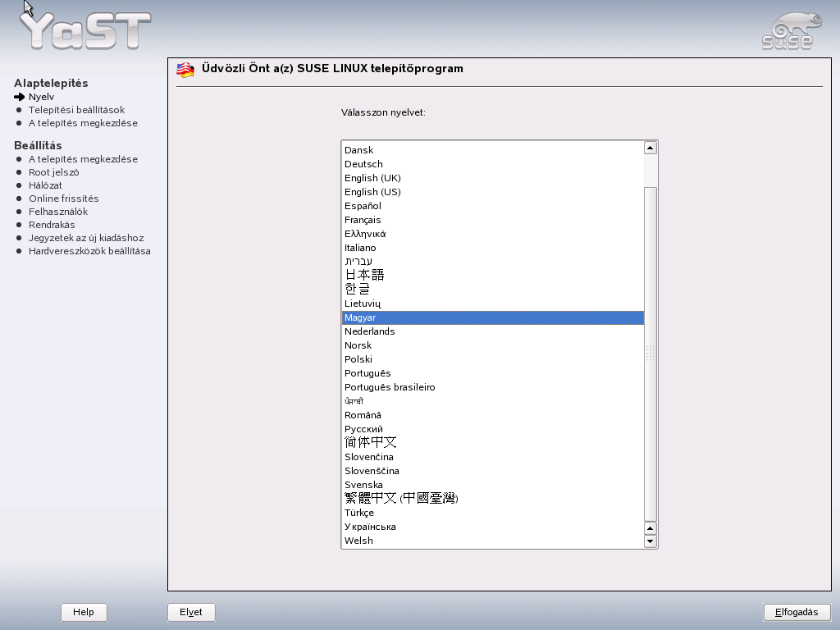Screen dimensions: 840x630
Task: Select the Korean 한글 entry
Action: 493,290
